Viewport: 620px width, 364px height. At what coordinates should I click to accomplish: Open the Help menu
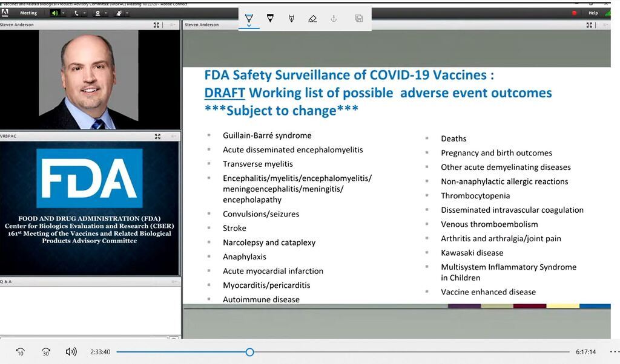[x=593, y=13]
